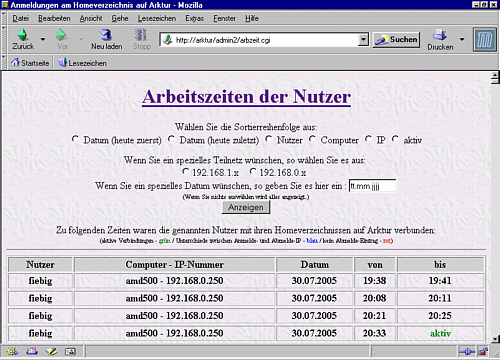Collapse the navigation toolbar grippy handle
The width and height of the screenshot is (500, 360).
coord(4,40)
